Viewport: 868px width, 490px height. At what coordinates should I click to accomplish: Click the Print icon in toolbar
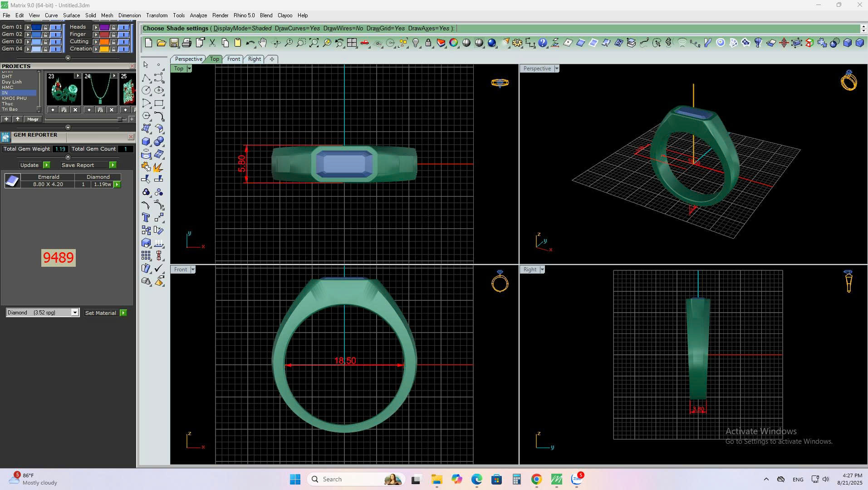186,43
